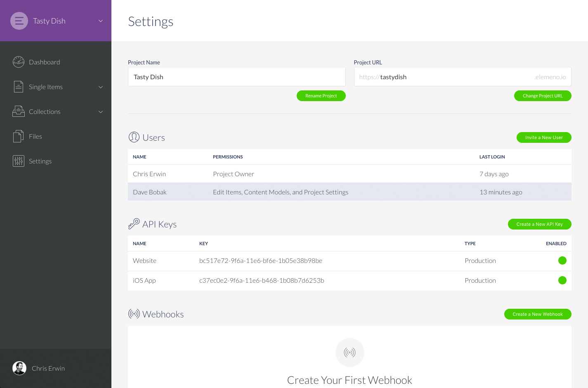Click the Users person icon
The image size is (588, 388).
pos(134,137)
